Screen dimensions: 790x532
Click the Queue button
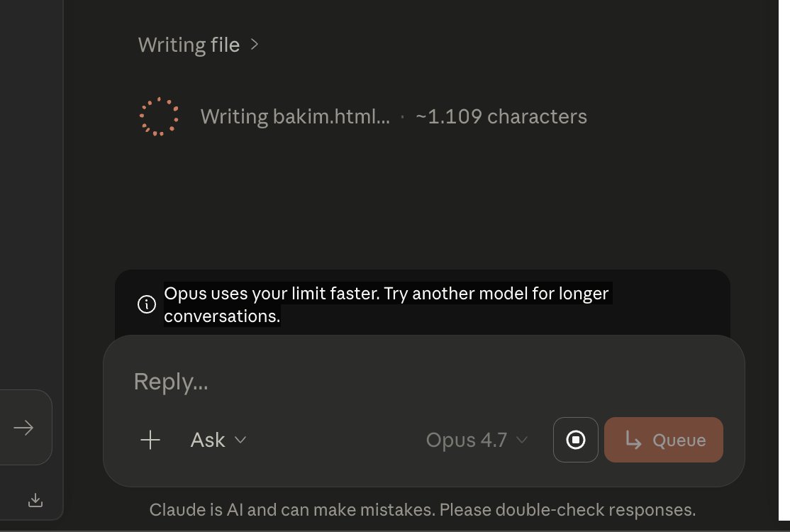(x=664, y=440)
